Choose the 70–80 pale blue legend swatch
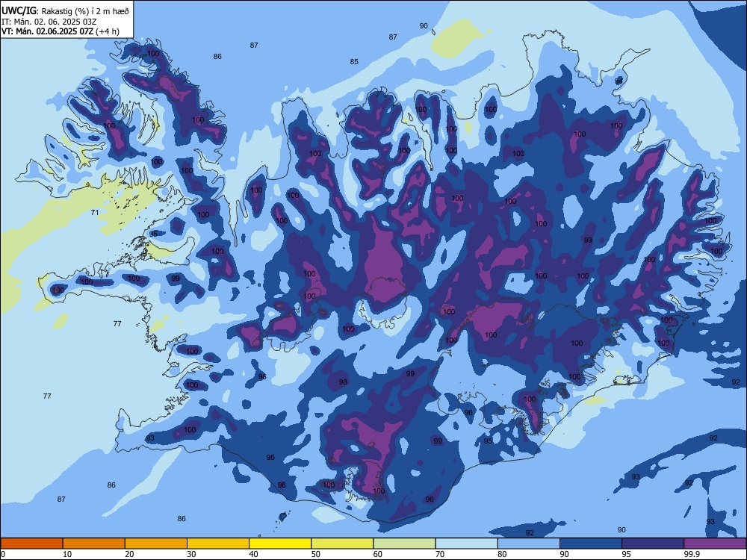The height and width of the screenshot is (560, 747). (x=466, y=544)
